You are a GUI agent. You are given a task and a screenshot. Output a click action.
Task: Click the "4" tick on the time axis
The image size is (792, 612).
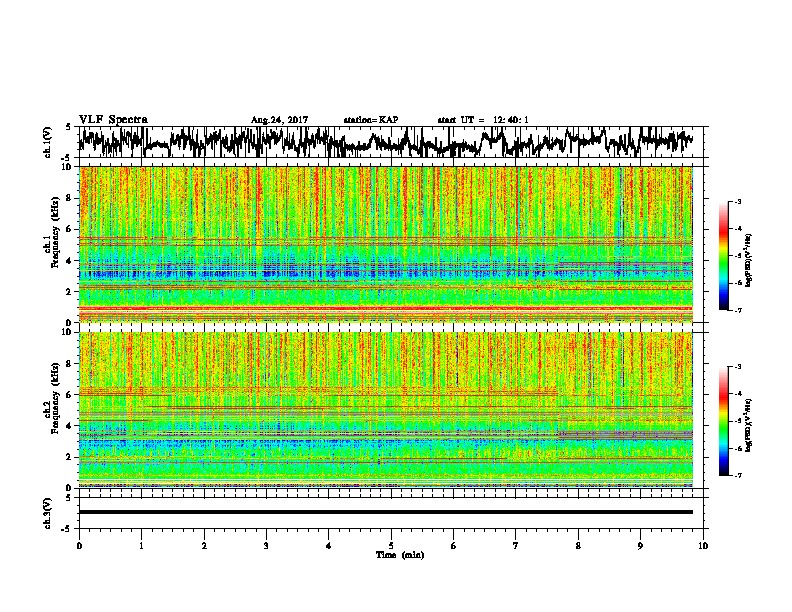click(329, 546)
